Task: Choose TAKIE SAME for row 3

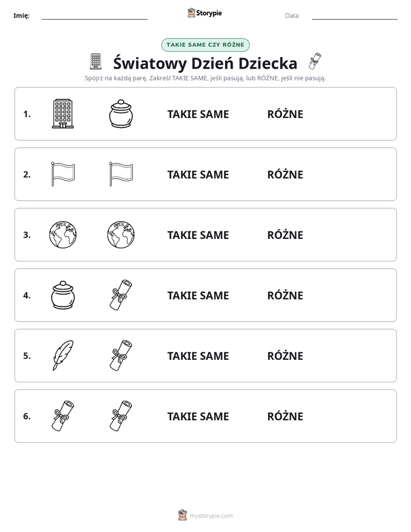Action: pos(198,235)
